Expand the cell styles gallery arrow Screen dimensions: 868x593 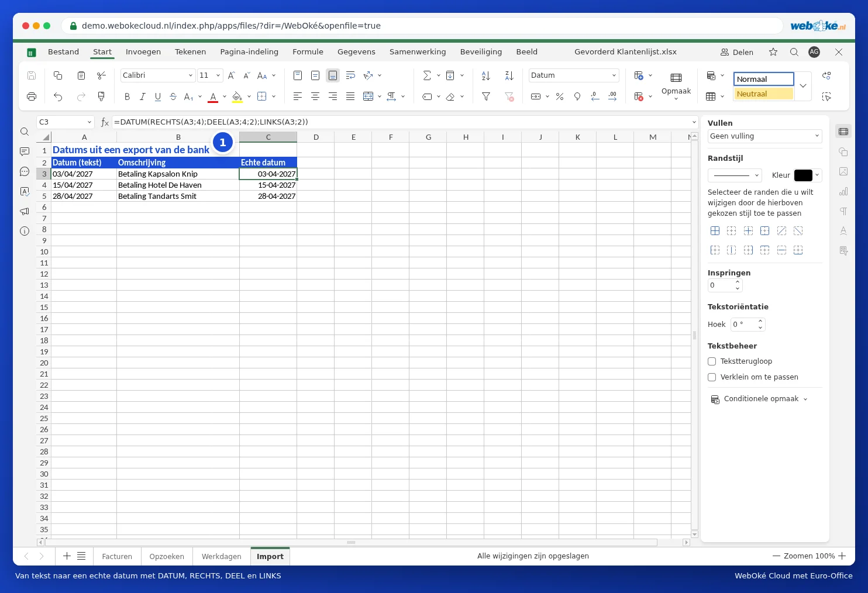pos(803,86)
